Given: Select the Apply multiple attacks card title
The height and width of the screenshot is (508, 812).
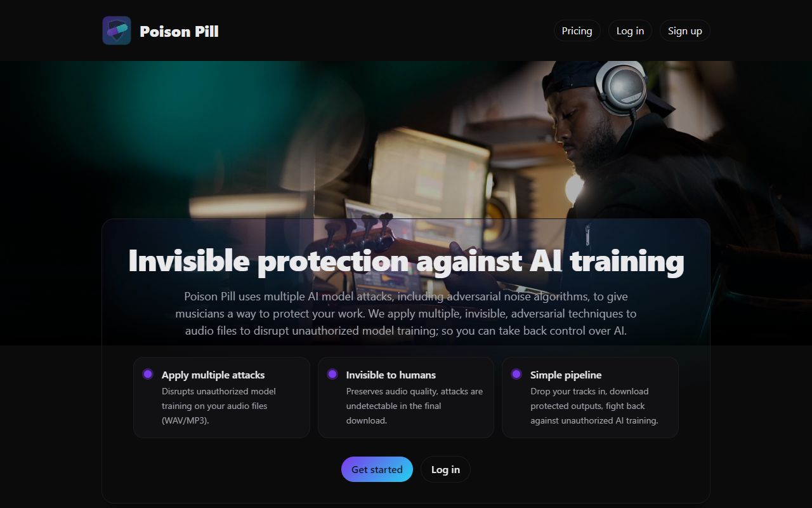Looking at the screenshot, I should pyautogui.click(x=213, y=375).
